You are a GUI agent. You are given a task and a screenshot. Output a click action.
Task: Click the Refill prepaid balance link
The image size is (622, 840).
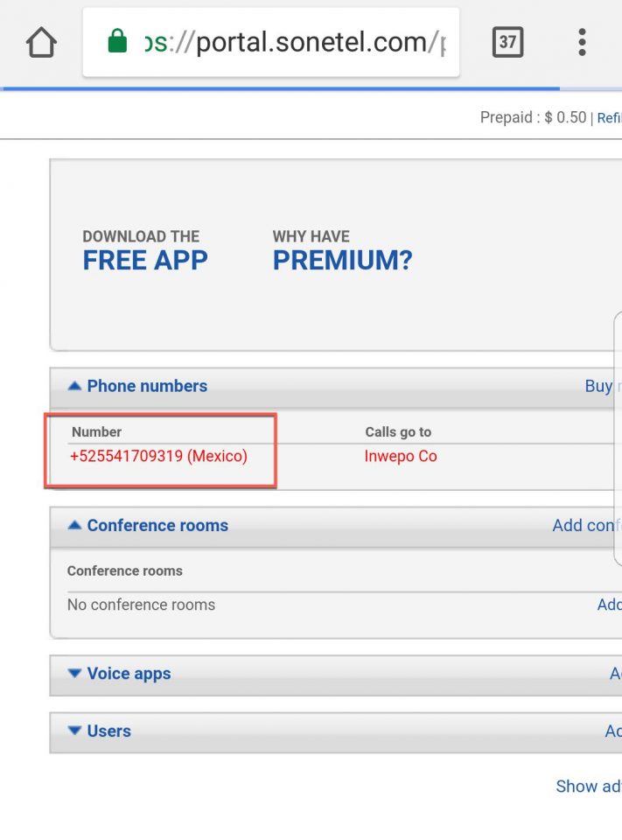point(609,118)
